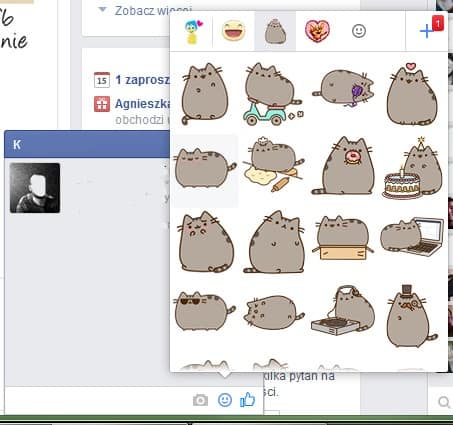Send Pusheen wearing sunglasses sticker
Image resolution: width=453 pixels, height=425 pixels.
pos(205,311)
